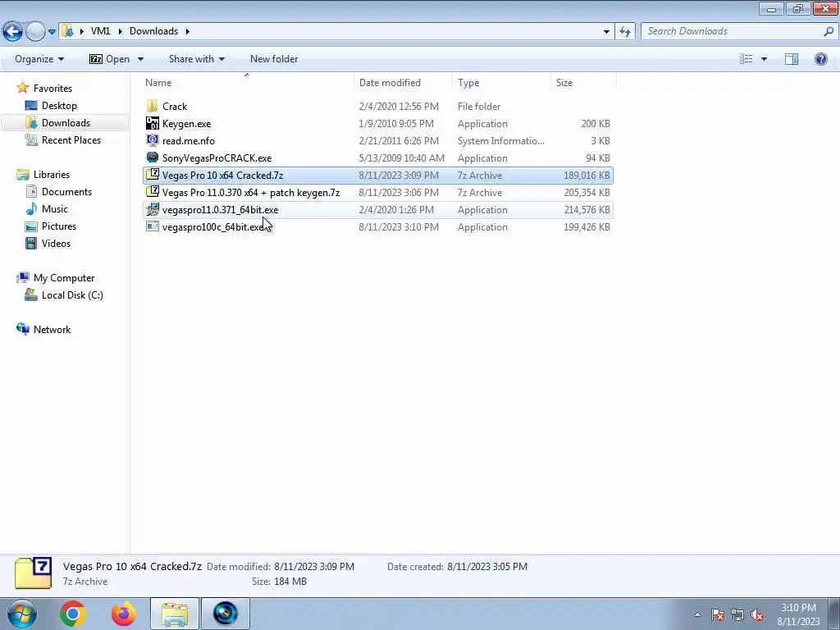Viewport: 840px width, 630px height.
Task: Sort by Type column header
Action: pos(468,83)
